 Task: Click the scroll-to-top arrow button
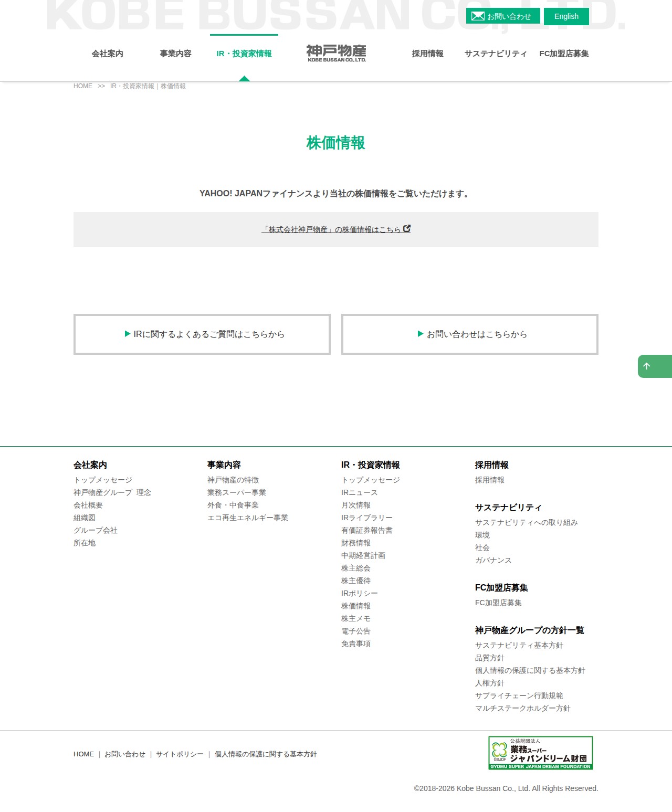pyautogui.click(x=655, y=366)
